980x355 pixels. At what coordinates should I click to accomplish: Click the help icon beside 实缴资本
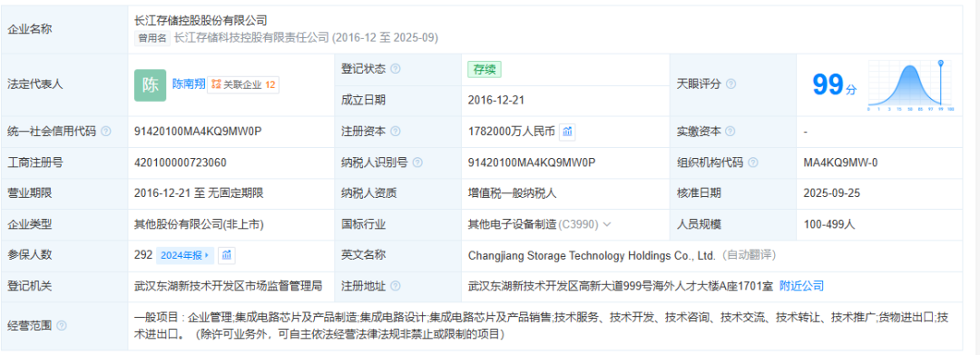[x=730, y=132]
